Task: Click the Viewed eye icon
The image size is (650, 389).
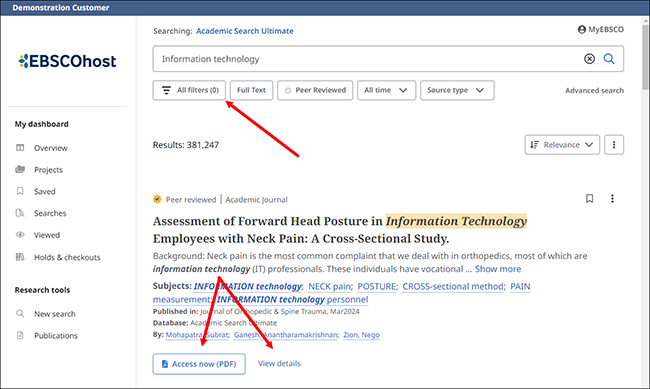Action: (20, 234)
